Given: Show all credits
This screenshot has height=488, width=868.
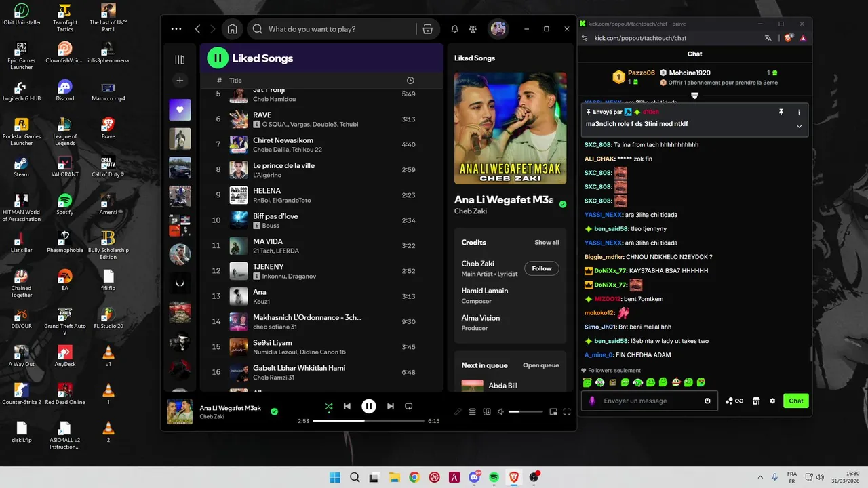Looking at the screenshot, I should click(547, 242).
